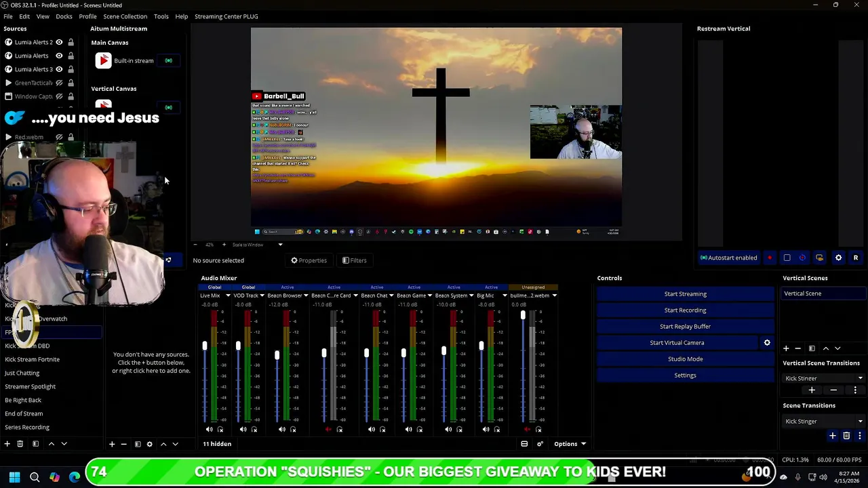Open OBS Settings button in Controls
Viewport: 868px width, 488px height.
click(686, 375)
